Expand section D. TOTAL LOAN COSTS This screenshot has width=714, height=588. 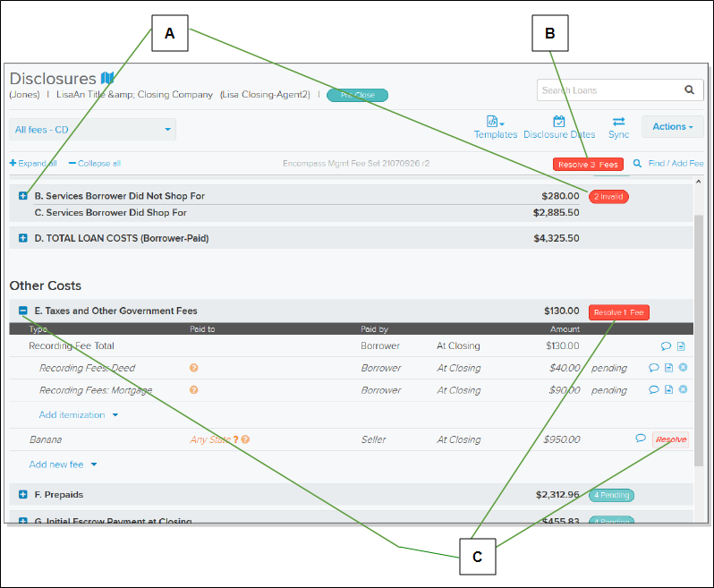coord(22,238)
